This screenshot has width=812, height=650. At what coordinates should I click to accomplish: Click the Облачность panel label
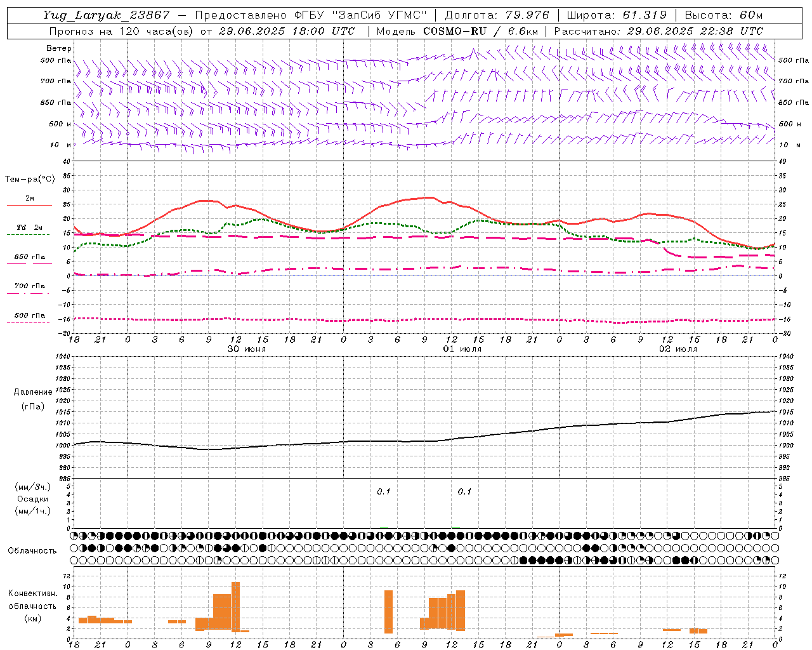32,551
